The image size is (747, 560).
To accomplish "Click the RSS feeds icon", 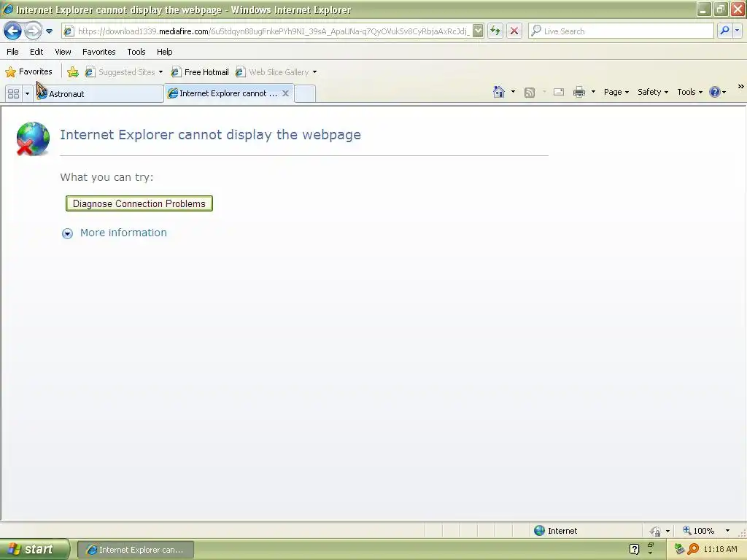I will tap(530, 93).
